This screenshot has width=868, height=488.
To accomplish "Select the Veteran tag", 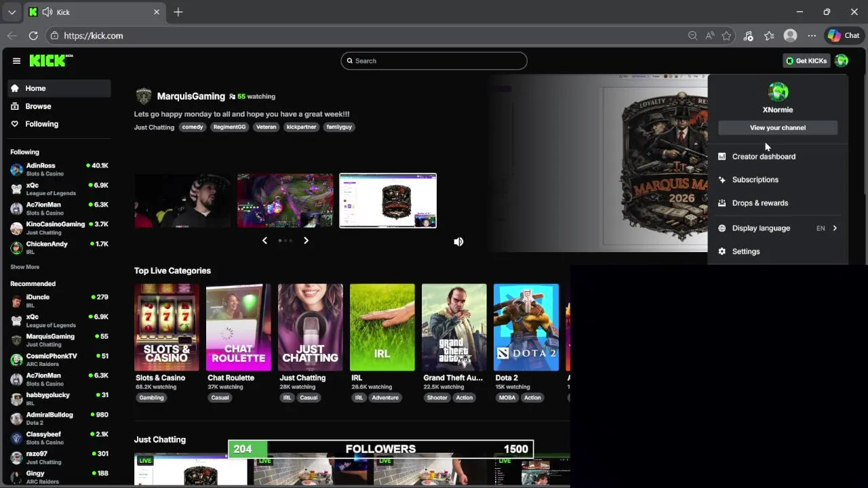I will coord(266,127).
